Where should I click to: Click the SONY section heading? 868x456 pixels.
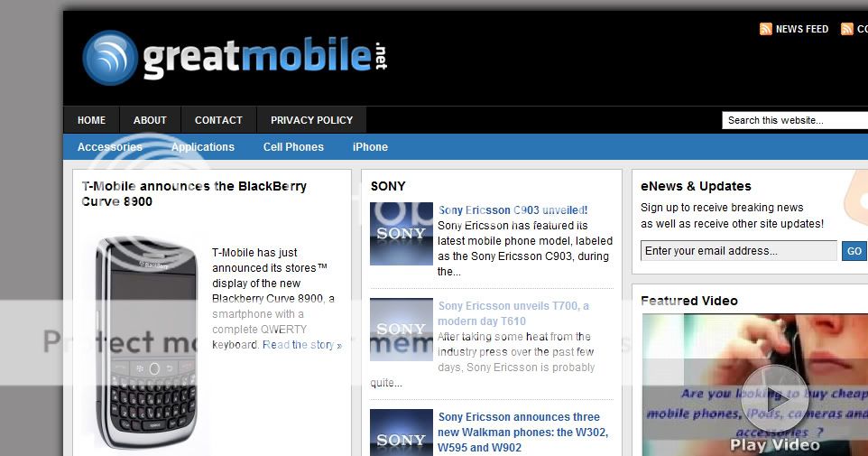tap(388, 186)
